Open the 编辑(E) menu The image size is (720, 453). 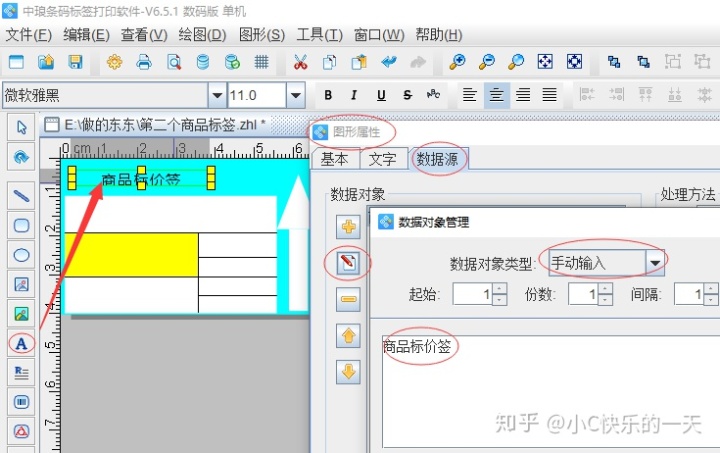87,35
